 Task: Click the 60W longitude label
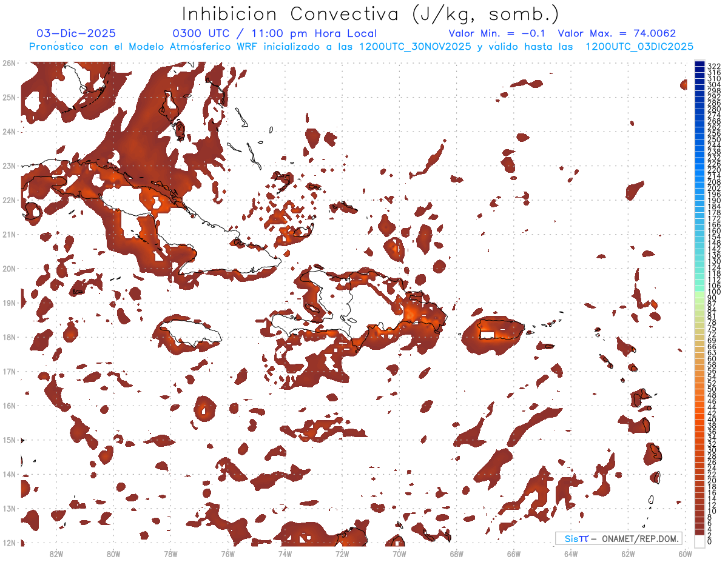pos(685,554)
